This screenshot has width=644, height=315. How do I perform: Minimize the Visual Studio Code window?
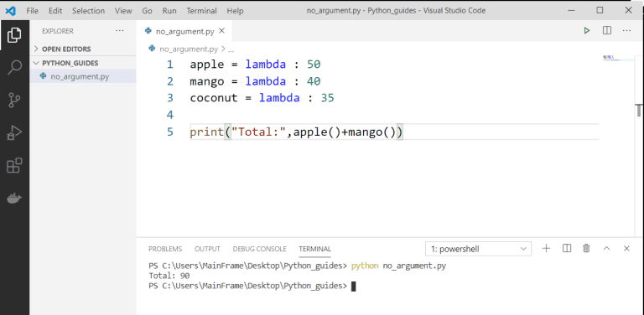pyautogui.click(x=571, y=11)
